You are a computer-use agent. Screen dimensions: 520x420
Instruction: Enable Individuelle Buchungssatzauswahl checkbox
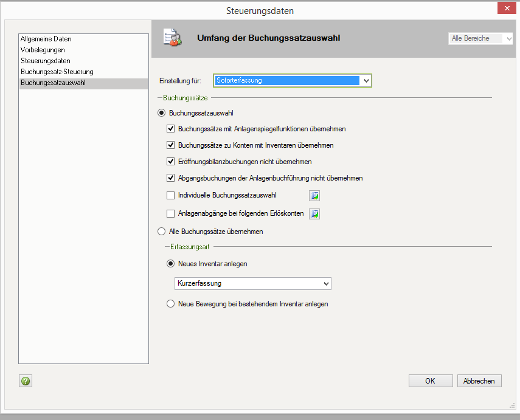coord(171,195)
